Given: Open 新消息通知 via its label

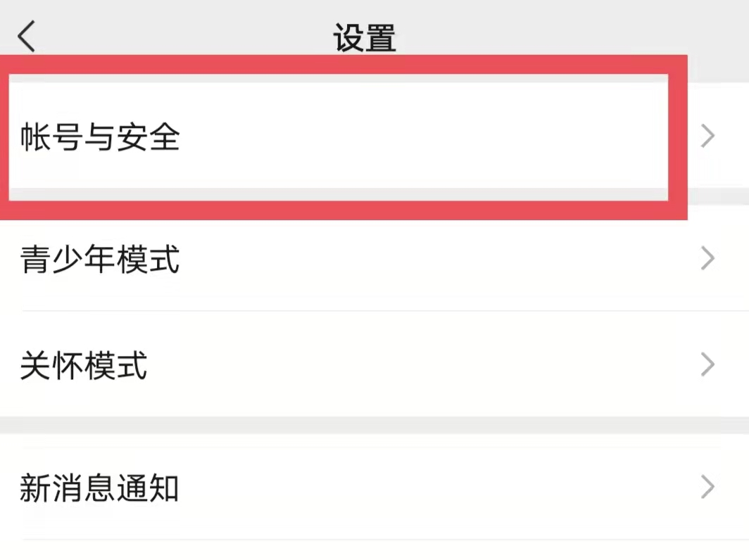Looking at the screenshot, I should [x=99, y=488].
